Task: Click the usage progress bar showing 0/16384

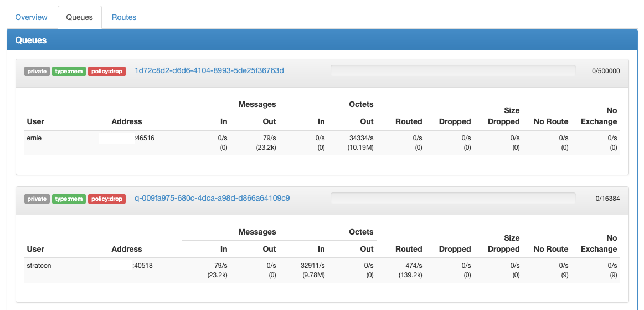Action: click(452, 199)
